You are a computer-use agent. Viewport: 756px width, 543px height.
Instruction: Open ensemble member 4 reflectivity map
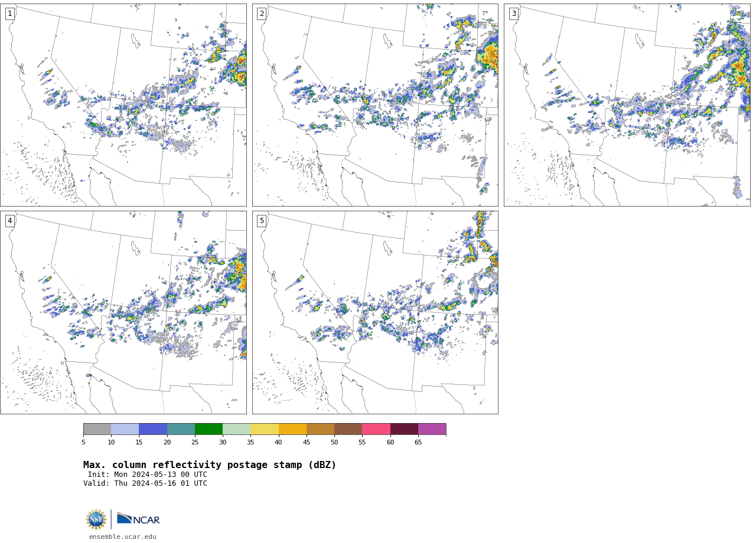click(x=123, y=312)
